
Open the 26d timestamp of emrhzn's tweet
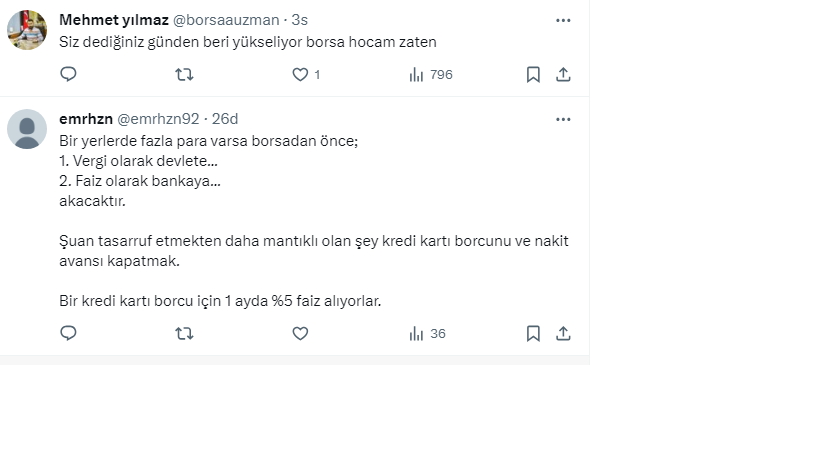pos(225,119)
